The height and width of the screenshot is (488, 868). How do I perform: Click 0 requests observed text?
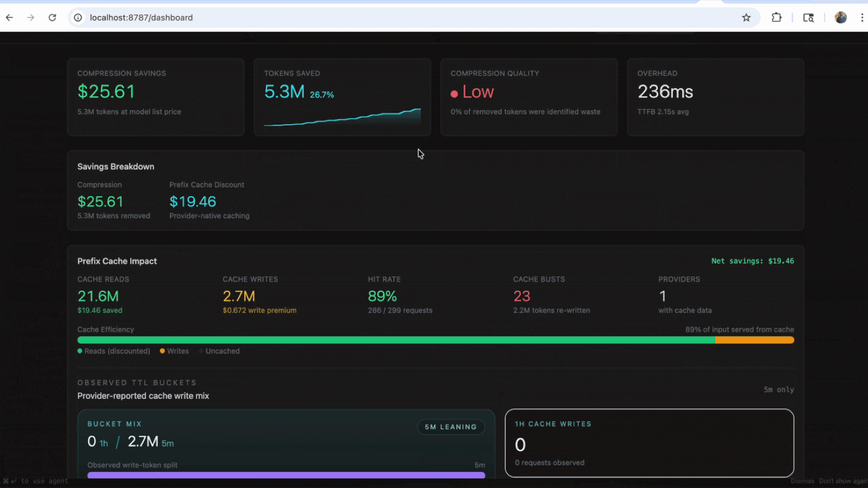coord(549,463)
